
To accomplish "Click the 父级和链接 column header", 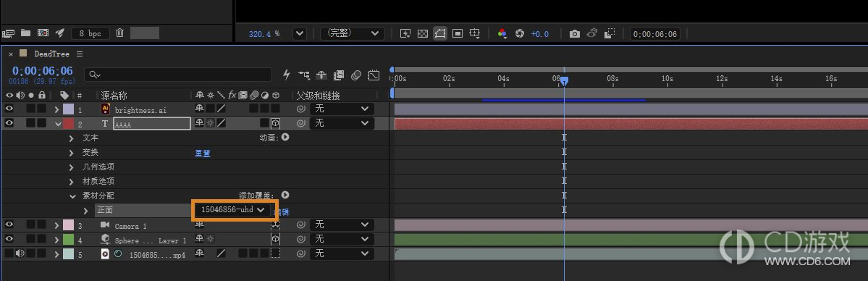I will pos(319,96).
